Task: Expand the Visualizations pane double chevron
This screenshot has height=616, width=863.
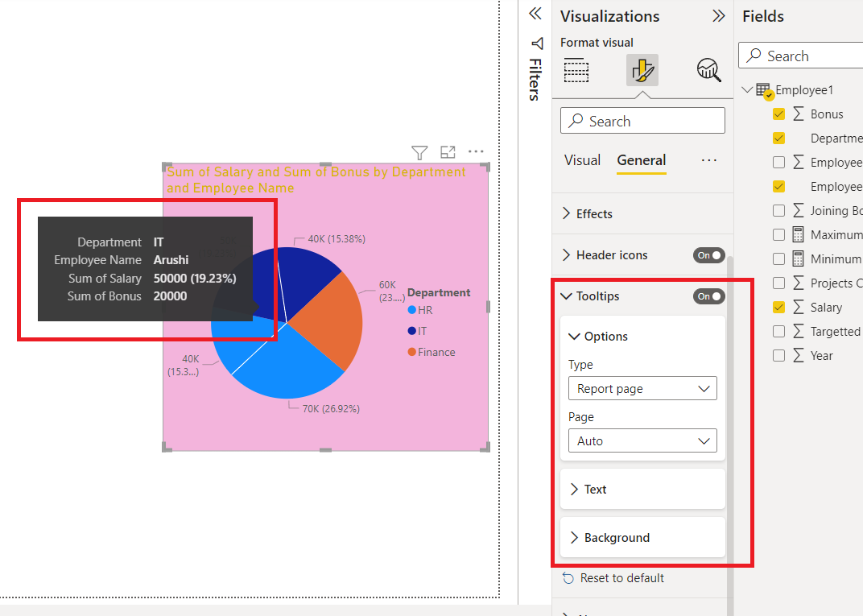Action: pos(718,16)
